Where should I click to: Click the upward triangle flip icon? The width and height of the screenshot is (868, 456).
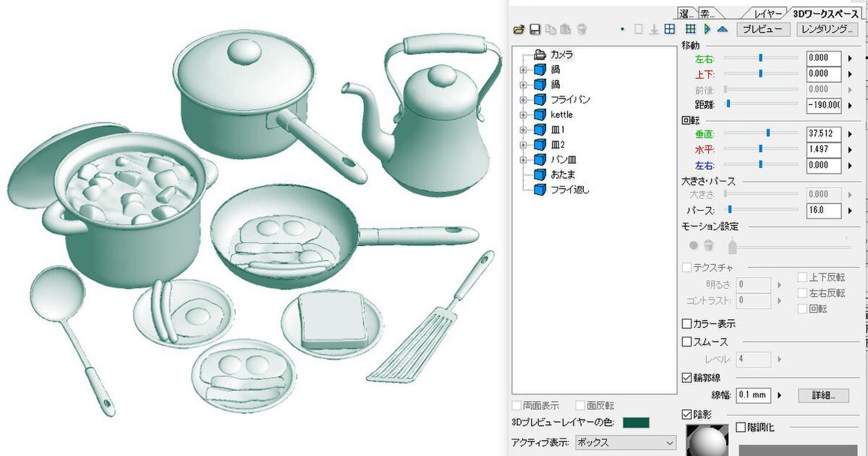coord(722,30)
